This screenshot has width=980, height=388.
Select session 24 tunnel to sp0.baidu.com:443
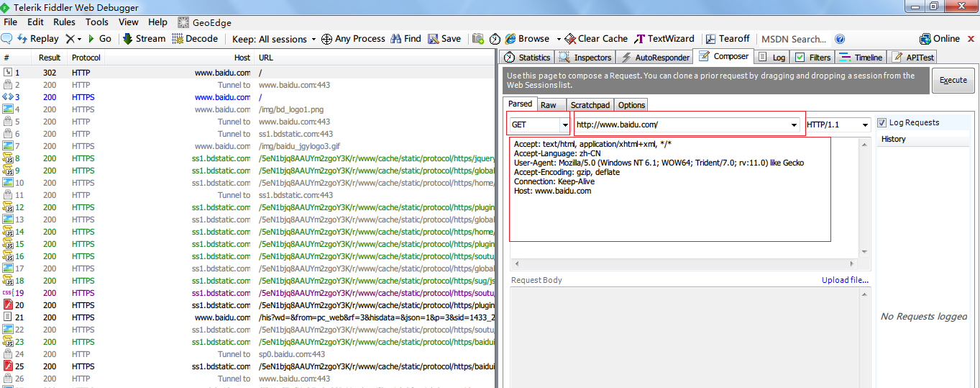pyautogui.click(x=247, y=354)
